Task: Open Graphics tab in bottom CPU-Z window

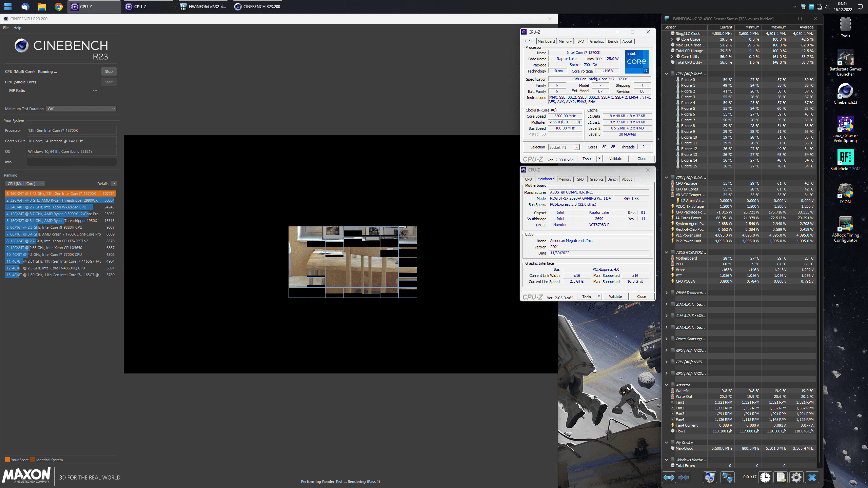Action: [596, 179]
